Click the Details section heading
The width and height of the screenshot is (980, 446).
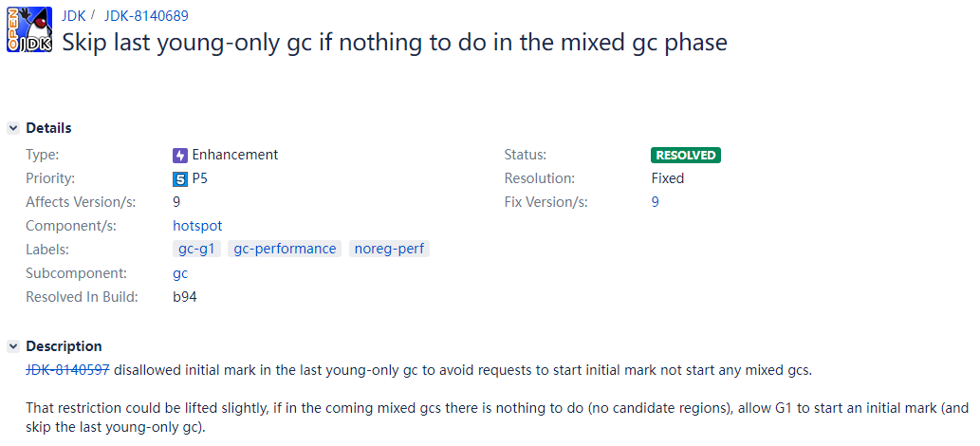(48, 128)
